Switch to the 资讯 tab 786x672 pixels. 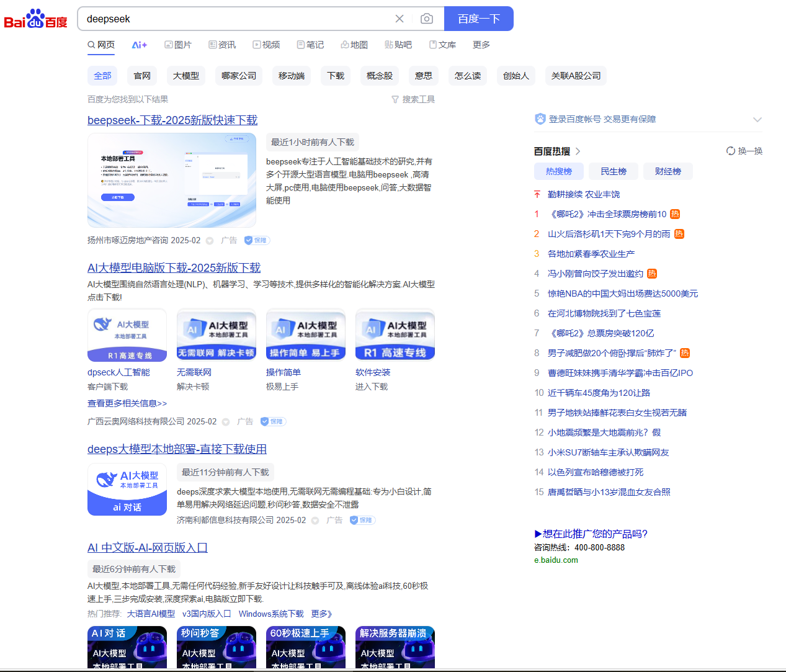tap(222, 45)
